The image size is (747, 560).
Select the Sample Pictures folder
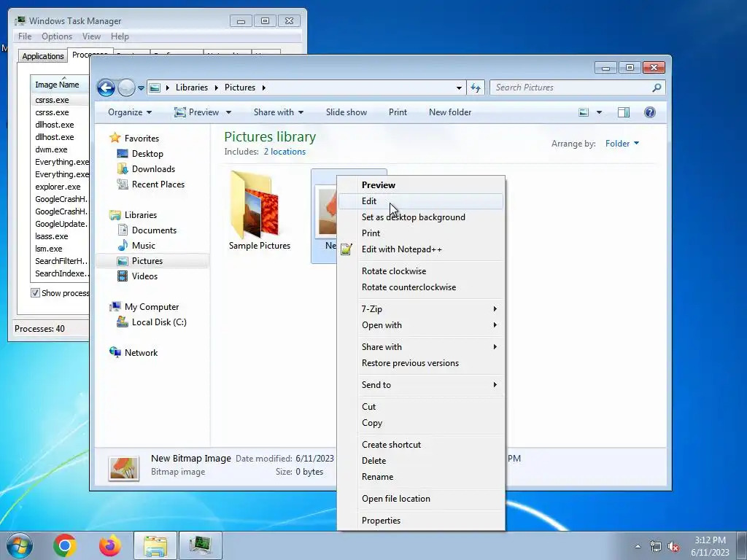coord(259,211)
